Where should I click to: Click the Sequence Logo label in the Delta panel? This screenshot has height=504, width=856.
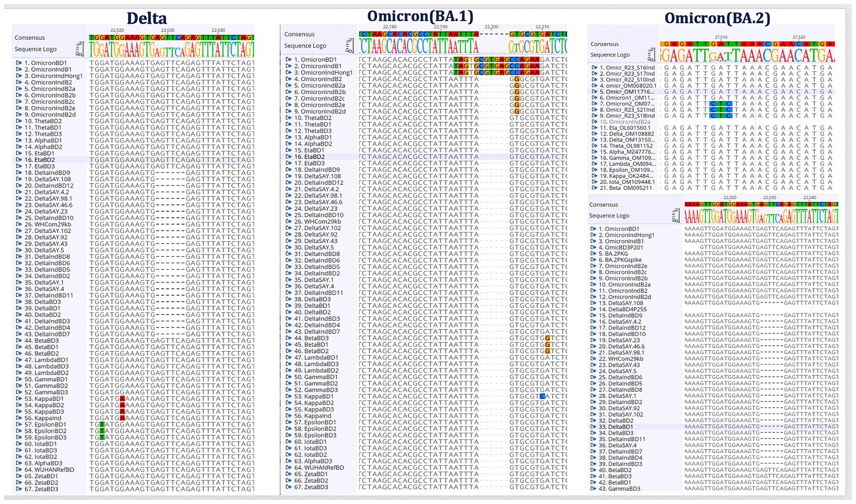pyautogui.click(x=35, y=49)
